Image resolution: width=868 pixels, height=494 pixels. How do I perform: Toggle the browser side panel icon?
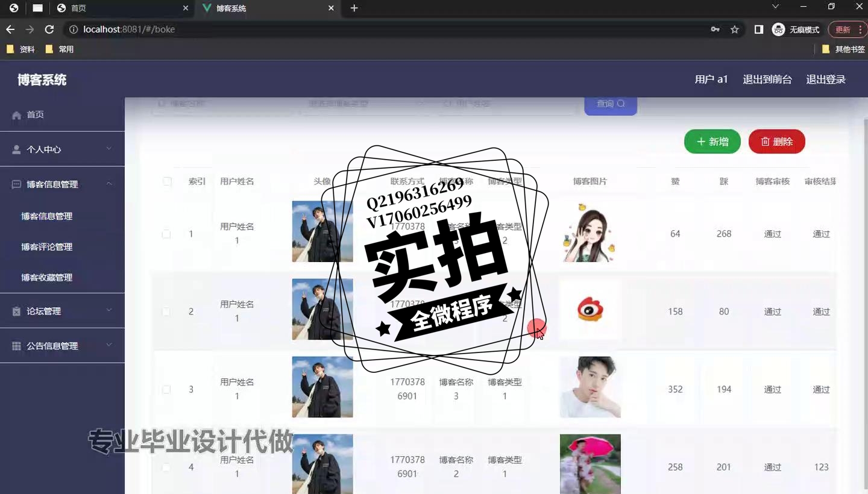tap(759, 30)
